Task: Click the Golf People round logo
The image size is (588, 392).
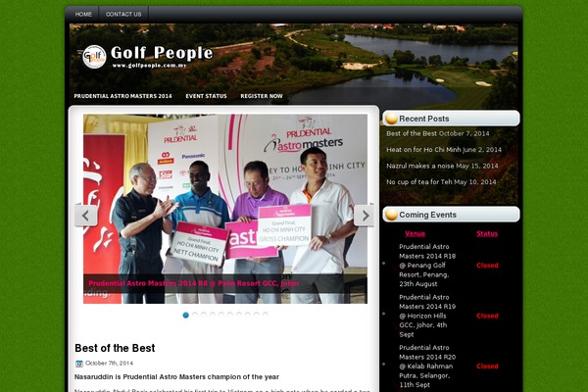Action: [94, 57]
